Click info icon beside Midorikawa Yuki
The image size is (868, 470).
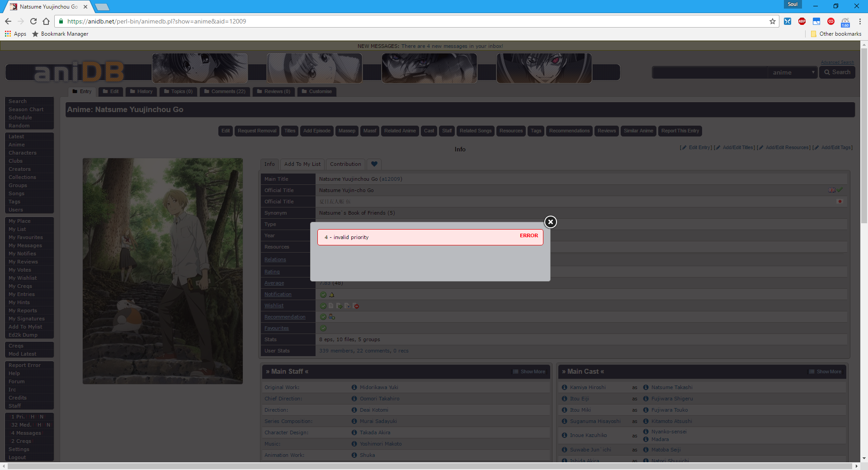coord(354,387)
